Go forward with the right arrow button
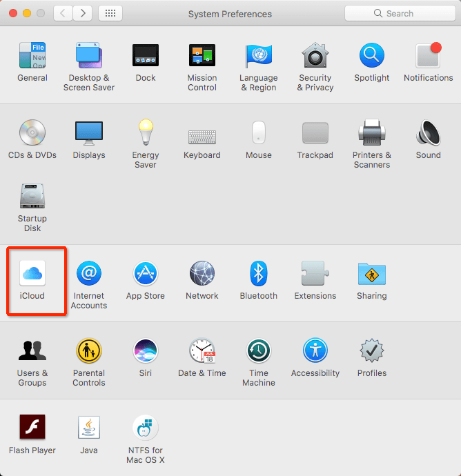The image size is (461, 476). pyautogui.click(x=83, y=13)
